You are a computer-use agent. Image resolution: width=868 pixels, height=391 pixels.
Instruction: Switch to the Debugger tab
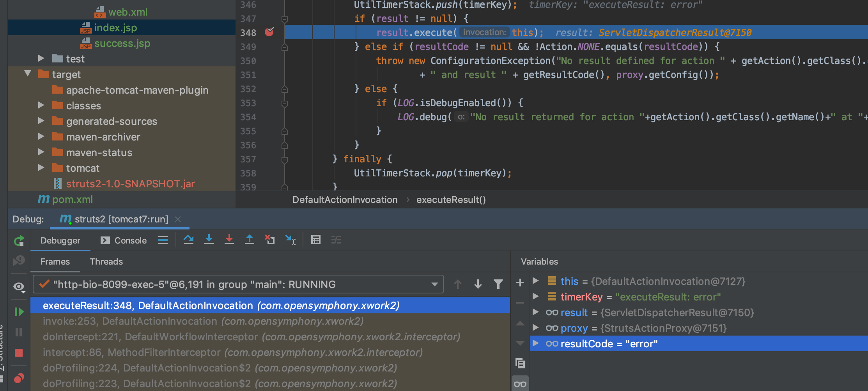[60, 240]
